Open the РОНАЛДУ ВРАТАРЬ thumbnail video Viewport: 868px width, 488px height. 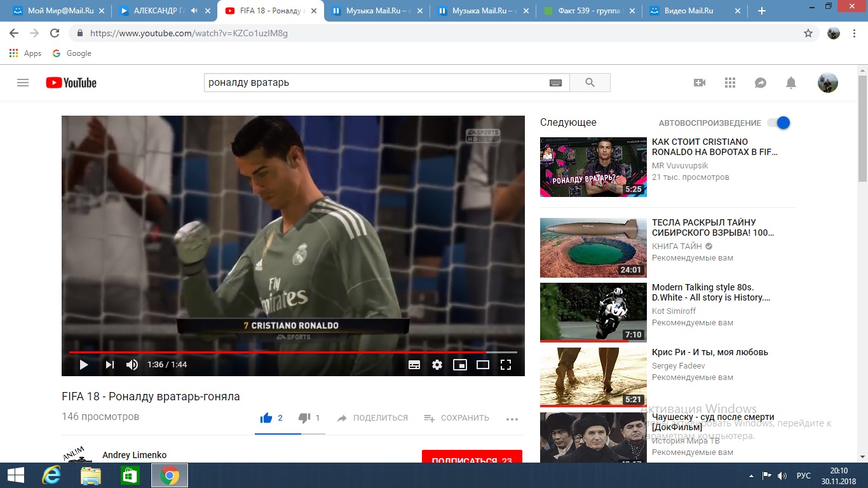(593, 167)
